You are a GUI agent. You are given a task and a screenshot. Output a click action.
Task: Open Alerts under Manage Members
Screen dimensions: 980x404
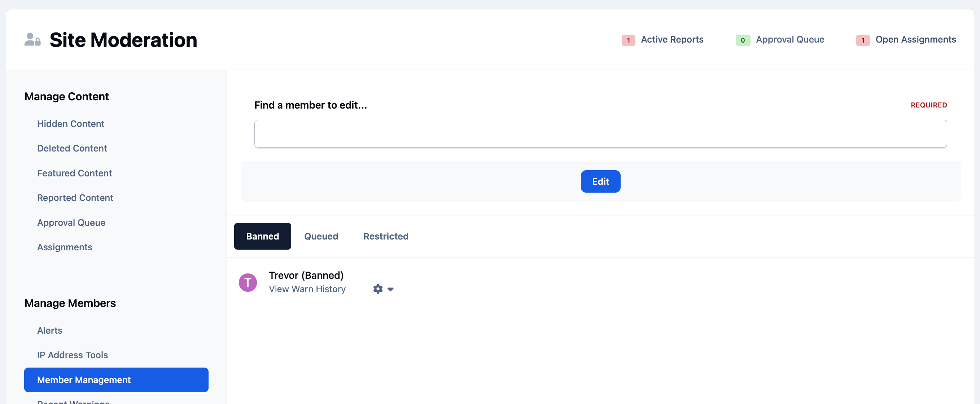[x=49, y=330]
